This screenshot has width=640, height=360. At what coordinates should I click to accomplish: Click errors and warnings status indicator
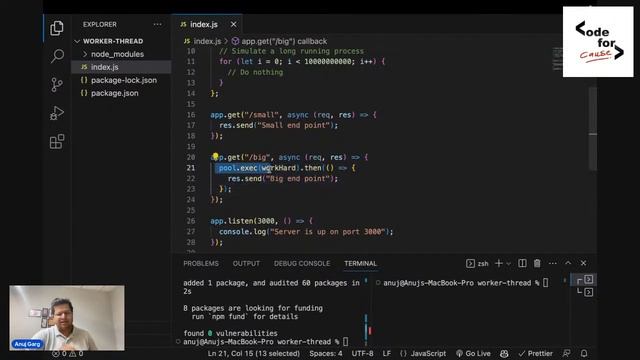click(x=68, y=353)
